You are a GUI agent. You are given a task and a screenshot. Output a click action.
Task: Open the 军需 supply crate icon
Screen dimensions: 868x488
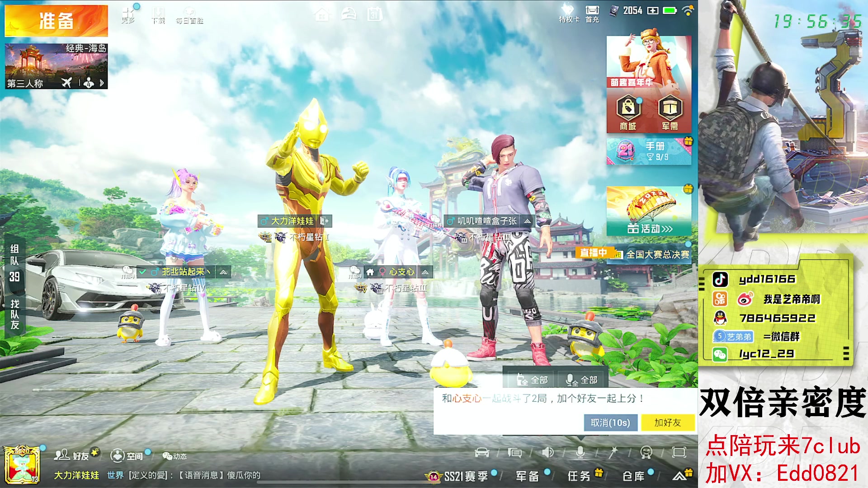(670, 113)
